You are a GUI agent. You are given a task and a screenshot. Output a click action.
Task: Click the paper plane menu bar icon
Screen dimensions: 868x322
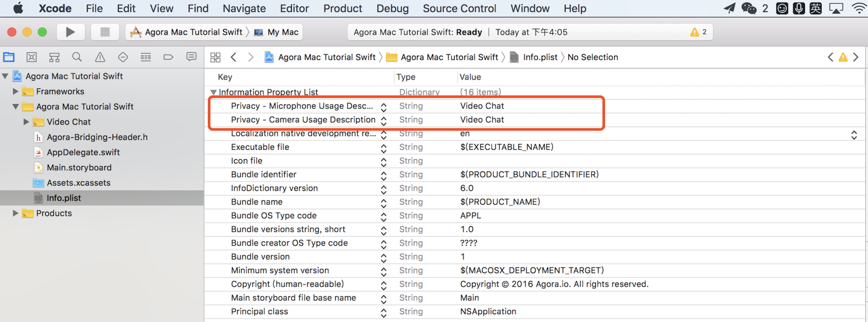click(729, 8)
